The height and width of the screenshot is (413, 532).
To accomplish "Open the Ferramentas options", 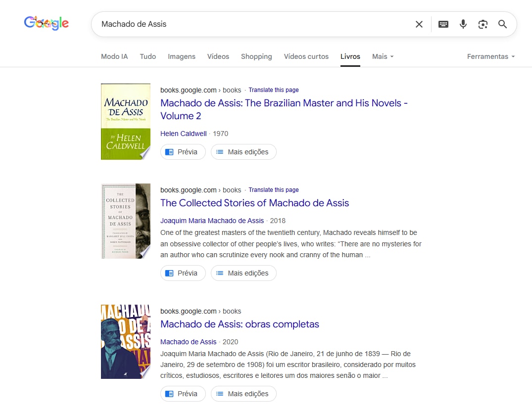I will point(490,56).
